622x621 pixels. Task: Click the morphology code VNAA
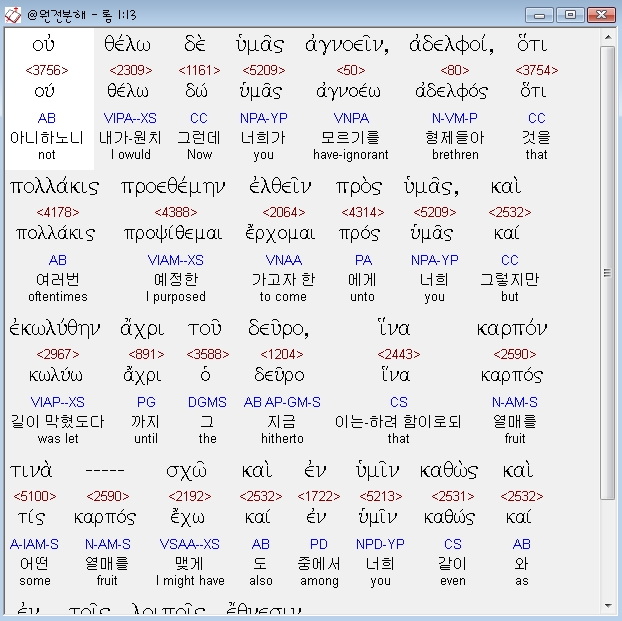[284, 260]
